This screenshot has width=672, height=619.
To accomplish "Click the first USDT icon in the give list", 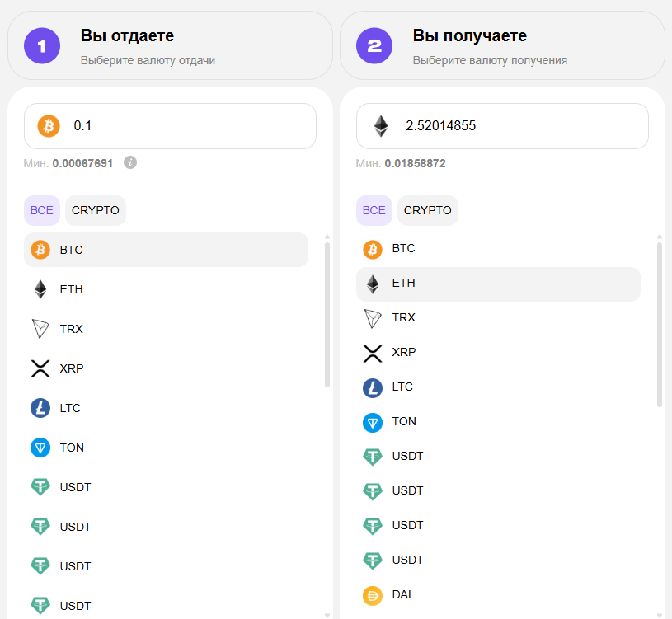I will click(40, 487).
